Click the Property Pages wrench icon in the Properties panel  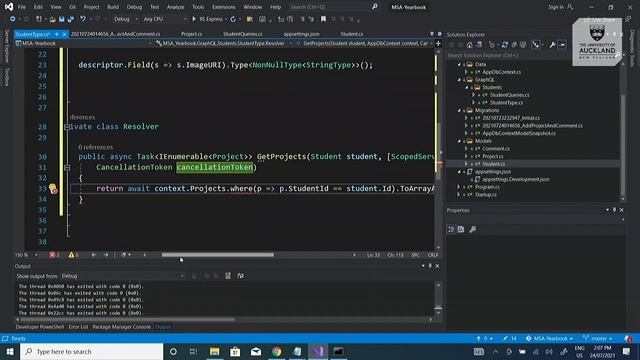coord(473,229)
